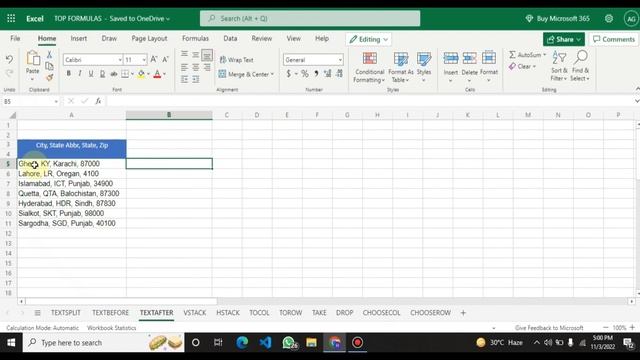
Task: Toggle Bold formatting
Action: (x=69, y=74)
